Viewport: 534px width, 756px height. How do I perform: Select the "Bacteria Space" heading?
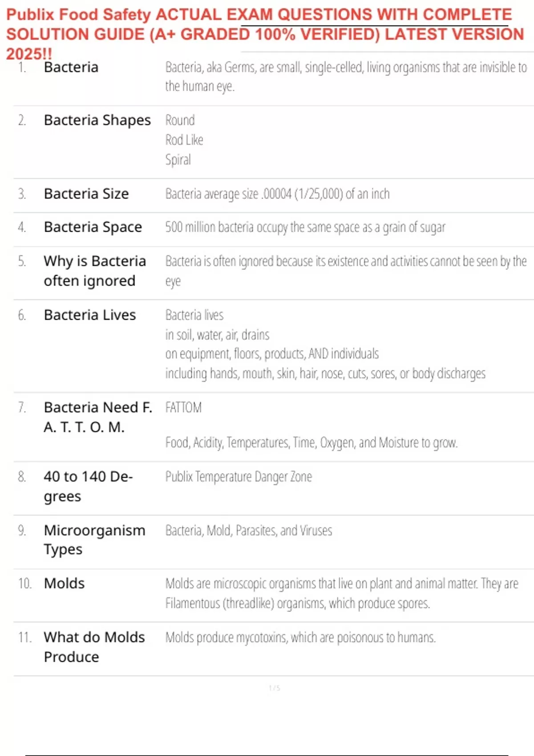tap(93, 227)
